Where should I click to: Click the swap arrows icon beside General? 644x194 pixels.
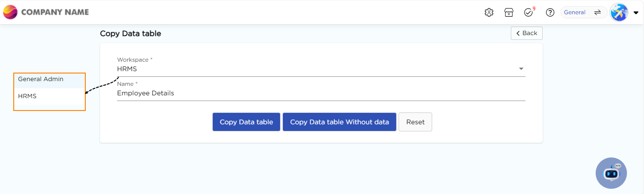point(598,12)
